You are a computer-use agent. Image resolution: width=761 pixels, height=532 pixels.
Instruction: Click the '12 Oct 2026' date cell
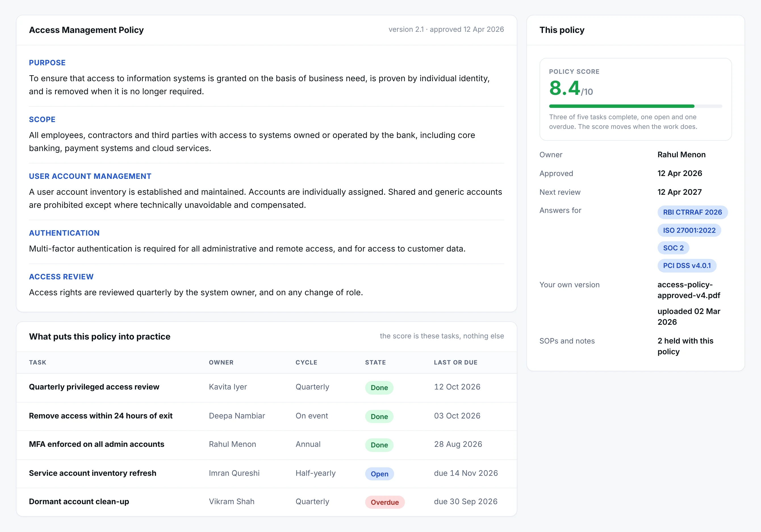[457, 387]
